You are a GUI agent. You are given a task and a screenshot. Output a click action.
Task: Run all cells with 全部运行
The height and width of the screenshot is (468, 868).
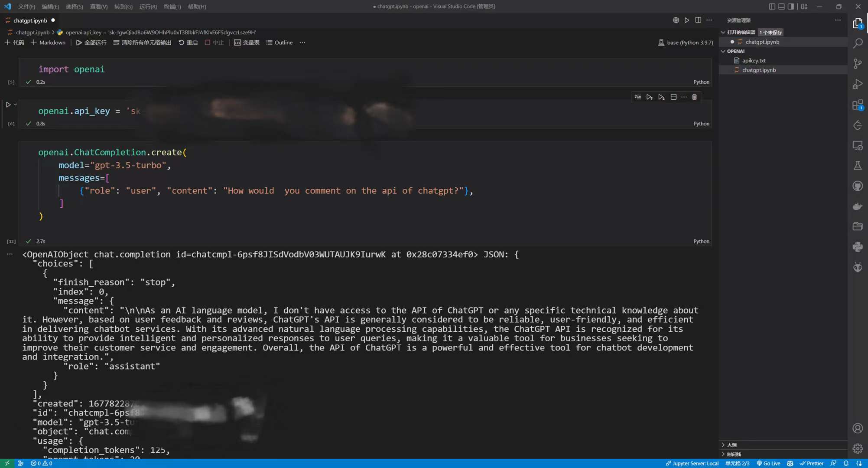pos(91,43)
